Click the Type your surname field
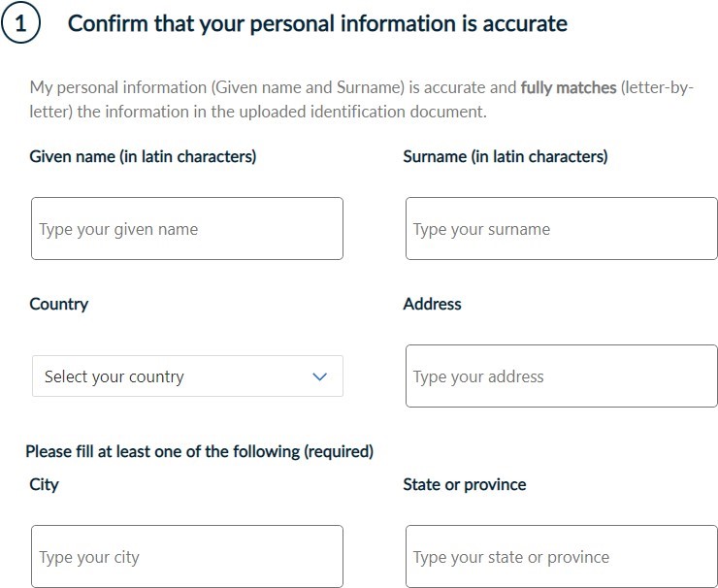This screenshot has height=588, width=718. pyautogui.click(x=561, y=229)
